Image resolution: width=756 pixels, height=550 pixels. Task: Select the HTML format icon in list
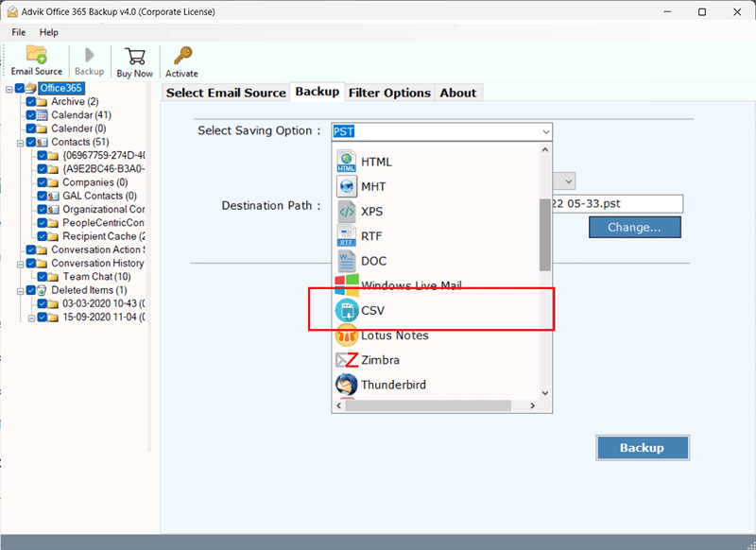[346, 162]
